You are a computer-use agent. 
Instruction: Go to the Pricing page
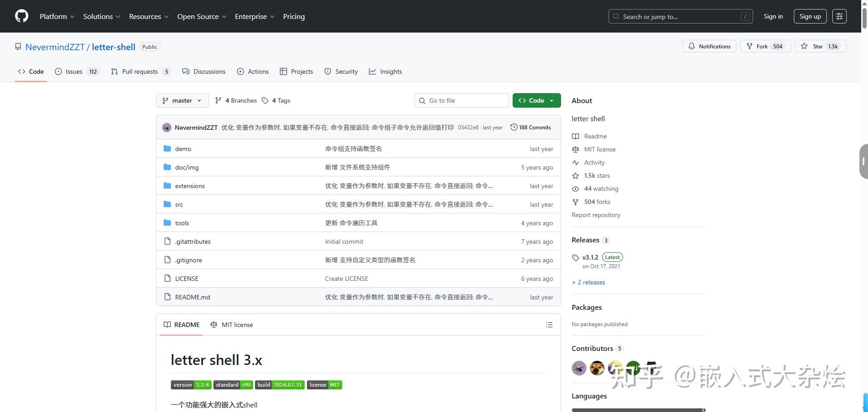click(294, 16)
